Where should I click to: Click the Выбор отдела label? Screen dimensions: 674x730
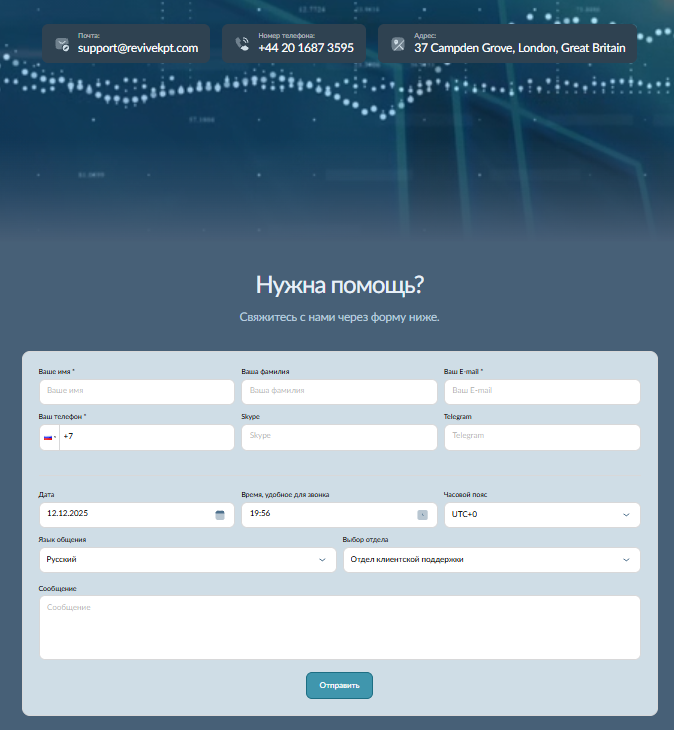click(365, 540)
